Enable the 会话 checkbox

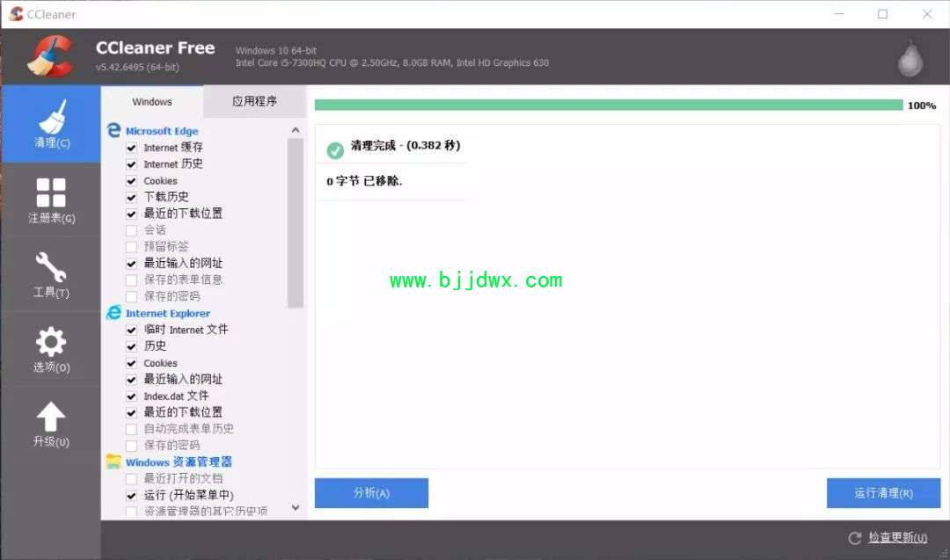pyautogui.click(x=131, y=230)
